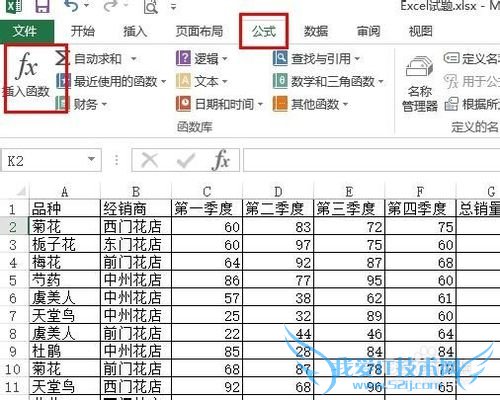Expand Date and Time dropdown arrow

click(x=260, y=104)
